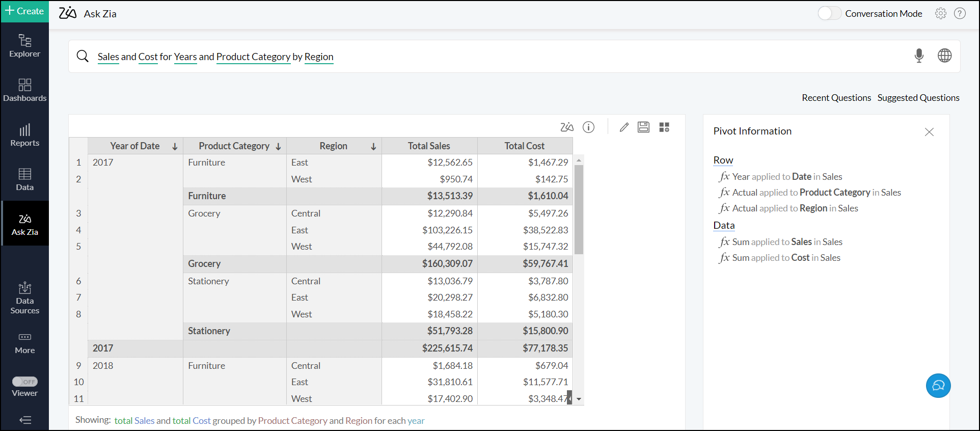980x431 pixels.
Task: Open Suggested Questions link
Action: (x=918, y=98)
